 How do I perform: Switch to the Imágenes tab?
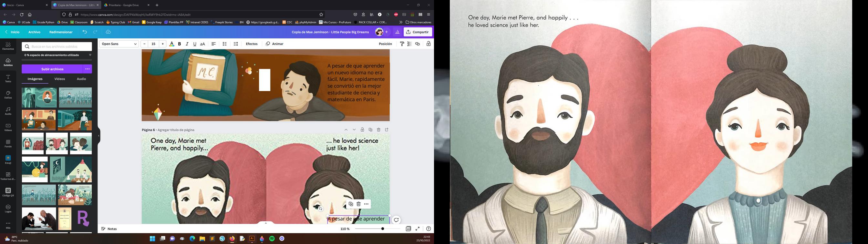pyautogui.click(x=35, y=79)
